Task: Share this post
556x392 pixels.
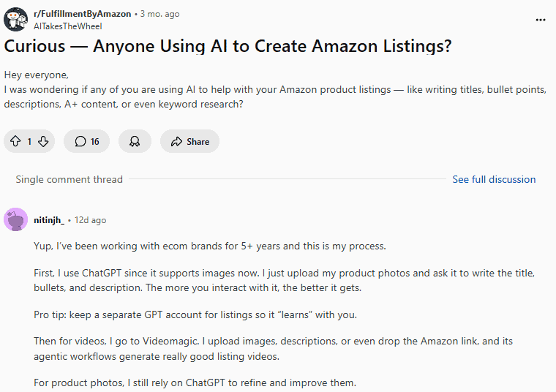Action: click(x=189, y=142)
